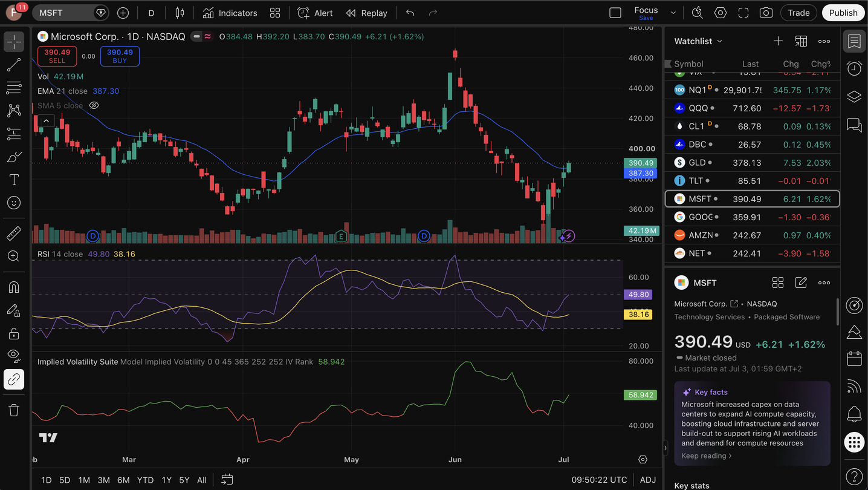Toggle ADJ adjusted data

pos(647,480)
